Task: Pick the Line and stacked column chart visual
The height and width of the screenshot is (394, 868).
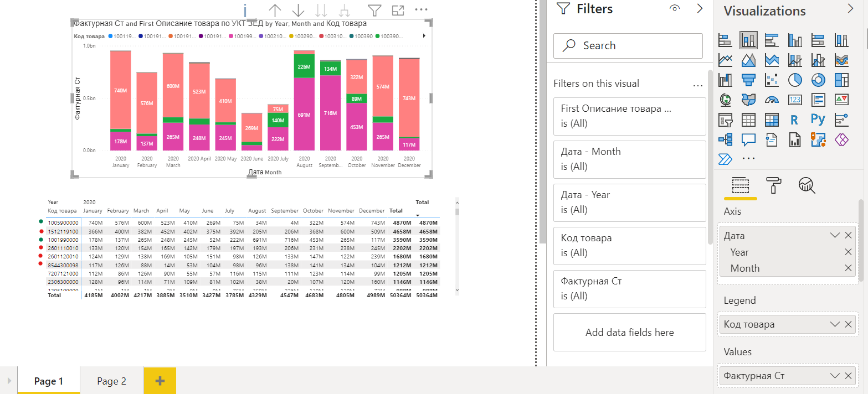Action: (795, 60)
